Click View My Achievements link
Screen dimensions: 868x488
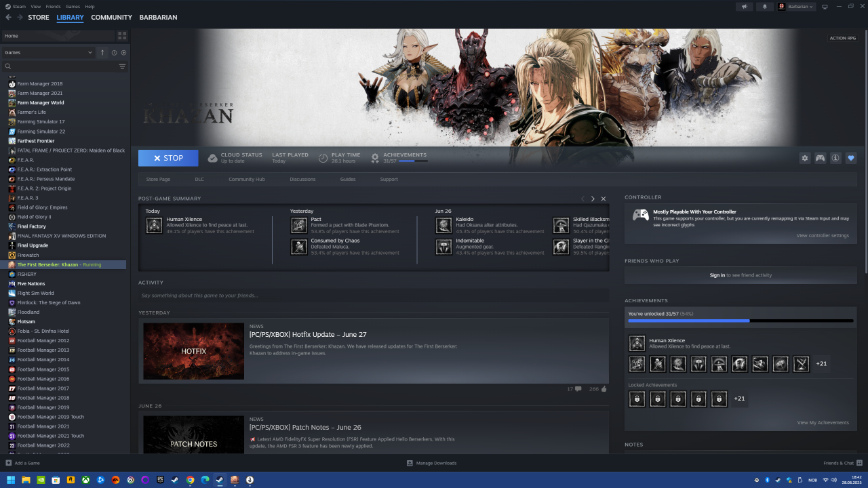coord(823,422)
